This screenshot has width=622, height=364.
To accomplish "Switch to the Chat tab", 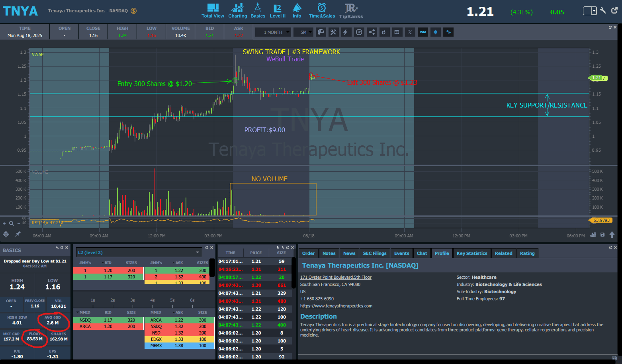I will pos(422,253).
